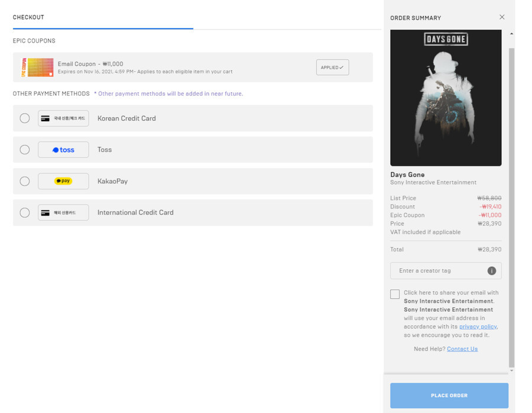Screen dimensions: 532x413
Task: Click the Toss payment label
Action: point(105,150)
